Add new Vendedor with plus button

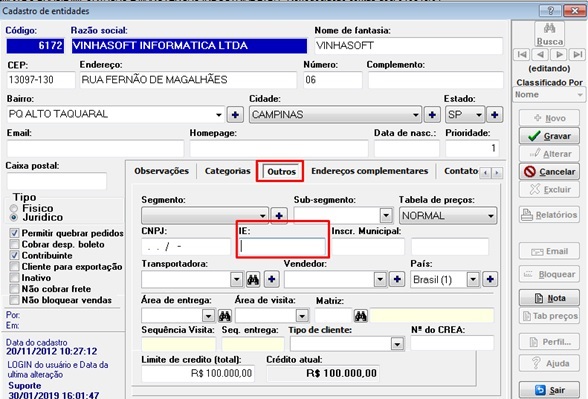coord(397,279)
